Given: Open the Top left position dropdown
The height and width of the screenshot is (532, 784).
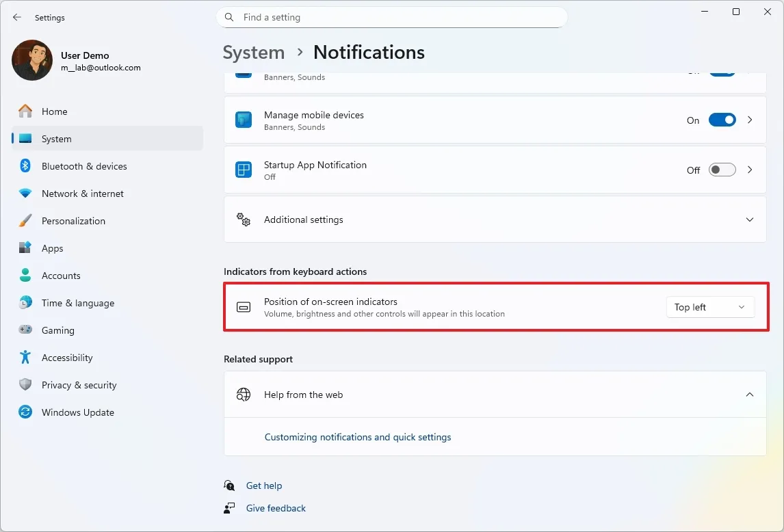Looking at the screenshot, I should (x=710, y=307).
